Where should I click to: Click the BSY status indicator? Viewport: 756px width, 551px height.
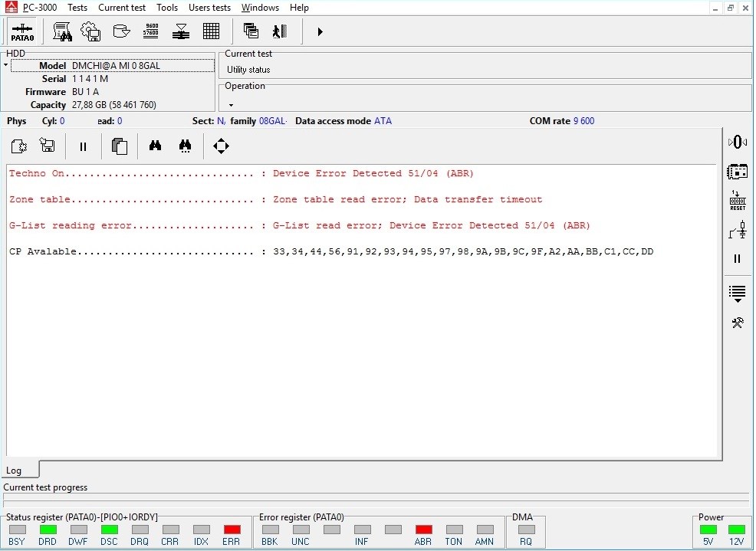tap(18, 530)
